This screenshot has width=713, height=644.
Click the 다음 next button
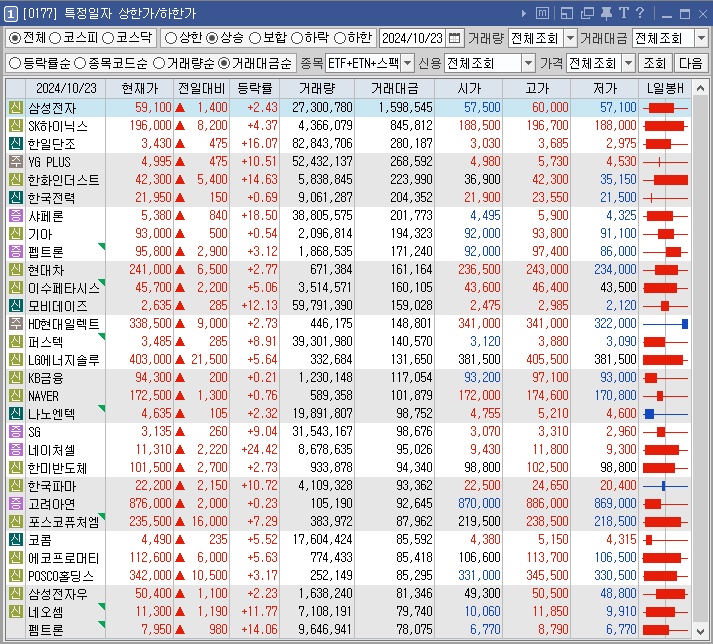click(x=691, y=63)
